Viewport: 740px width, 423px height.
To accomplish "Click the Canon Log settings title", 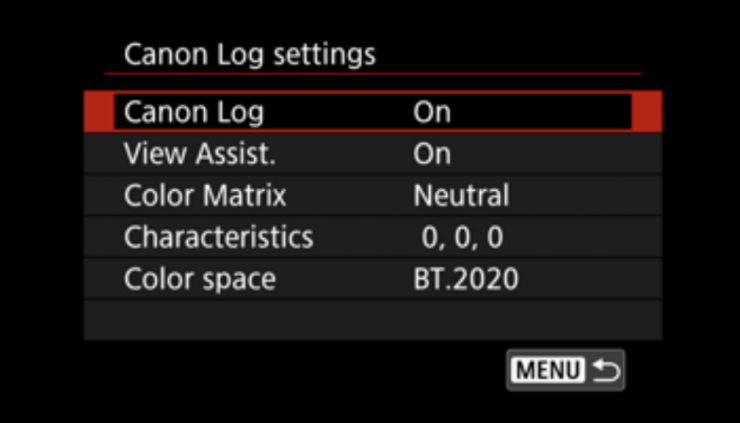I will tap(249, 54).
